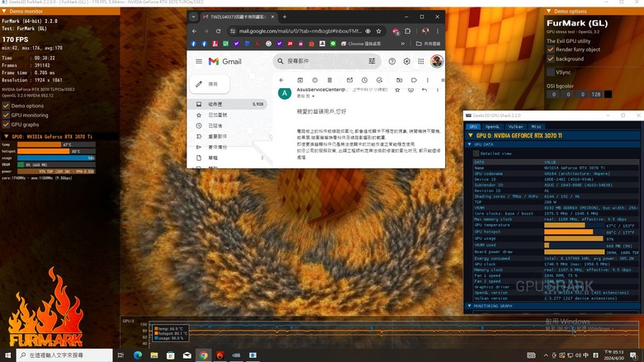
Task: Switch to OpenGL tab in GPU Shark
Action: (x=492, y=127)
